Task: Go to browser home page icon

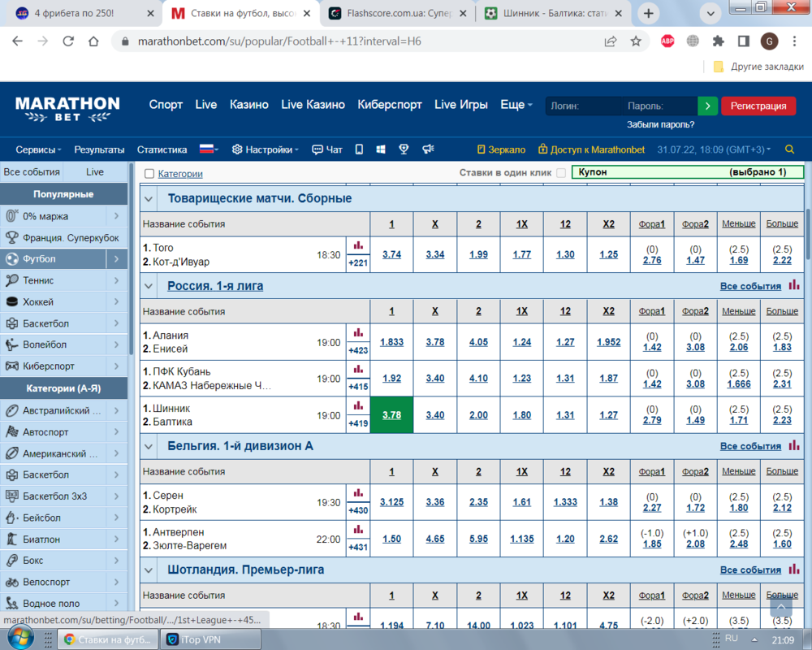Action: (x=93, y=41)
